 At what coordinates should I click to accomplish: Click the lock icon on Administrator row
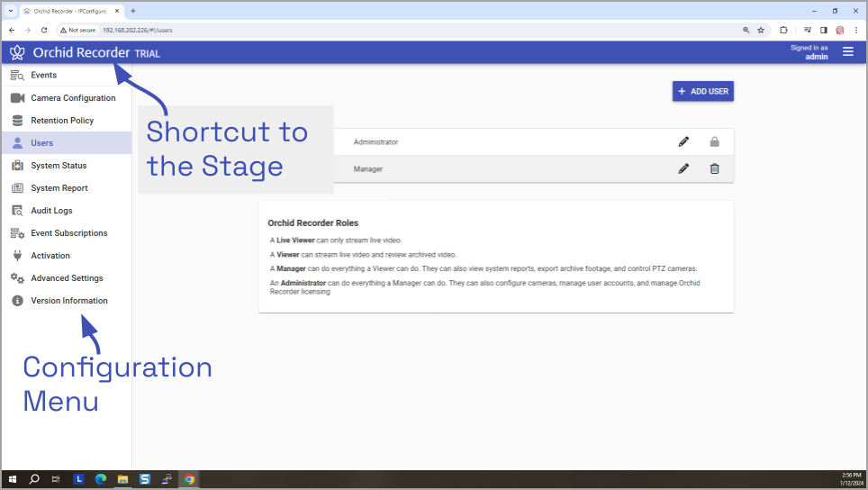(x=715, y=141)
